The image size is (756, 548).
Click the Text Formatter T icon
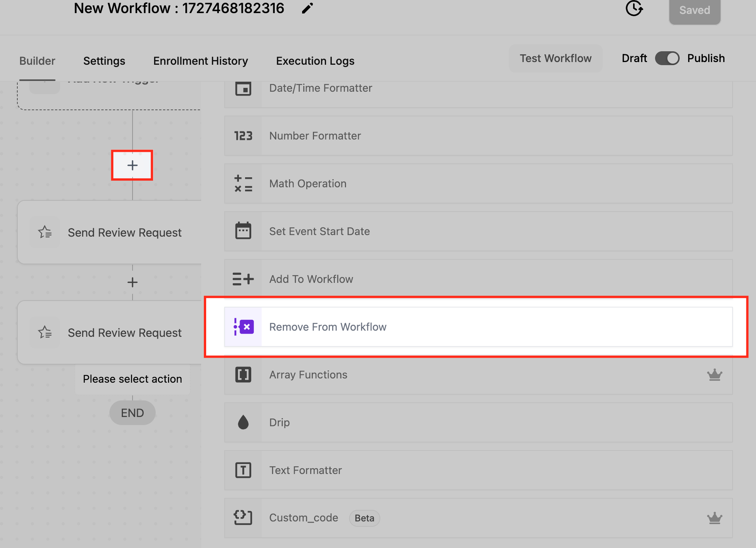point(243,470)
